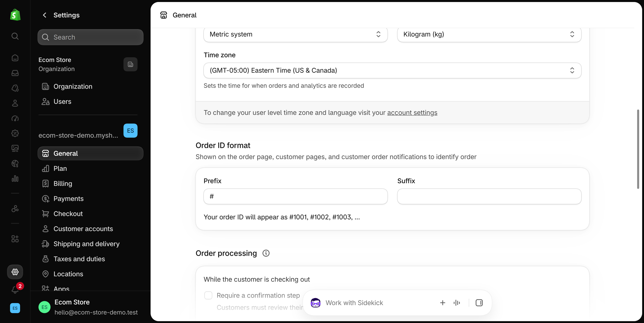Click the Settings gear icon
The image size is (644, 323).
point(15,272)
